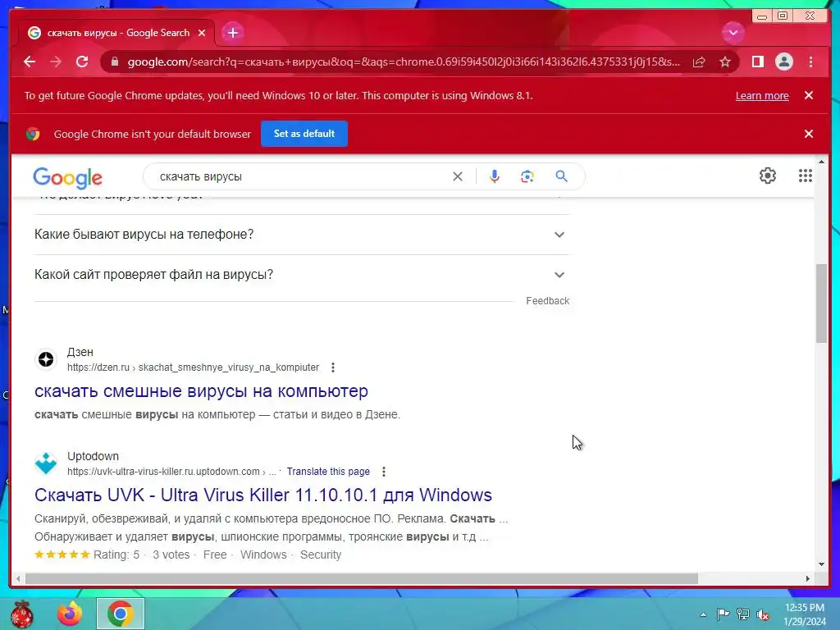The width and height of the screenshot is (840, 630).
Task: Click Set as default button
Action: click(x=304, y=134)
